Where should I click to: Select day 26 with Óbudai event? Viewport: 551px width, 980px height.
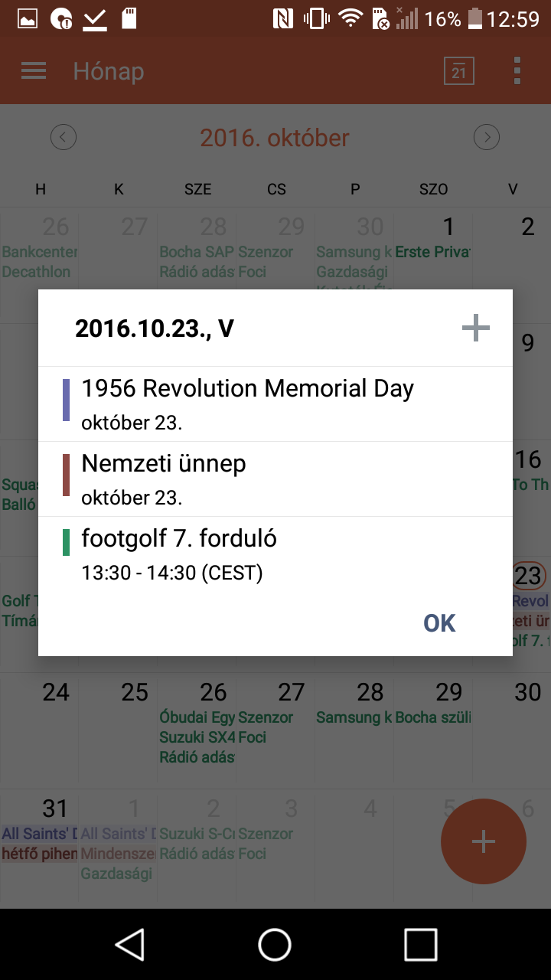[x=197, y=731]
